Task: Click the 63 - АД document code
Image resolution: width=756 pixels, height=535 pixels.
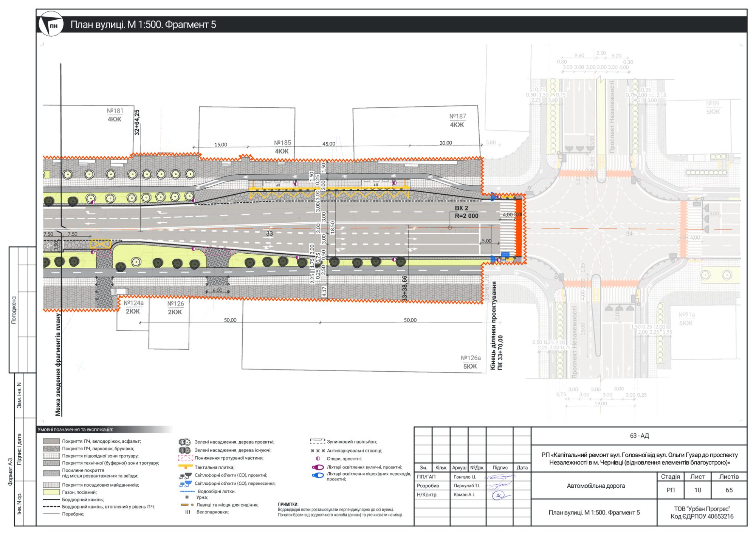Action: pyautogui.click(x=639, y=436)
